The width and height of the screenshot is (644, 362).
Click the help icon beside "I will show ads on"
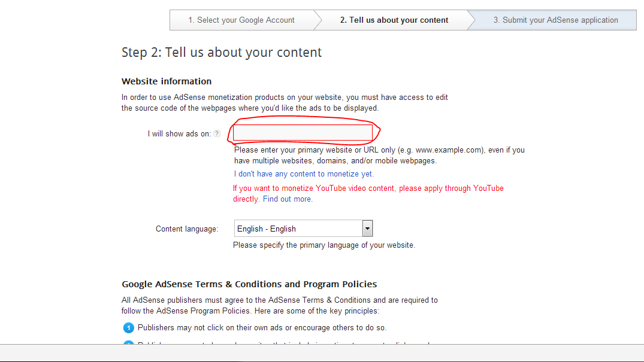tap(217, 134)
